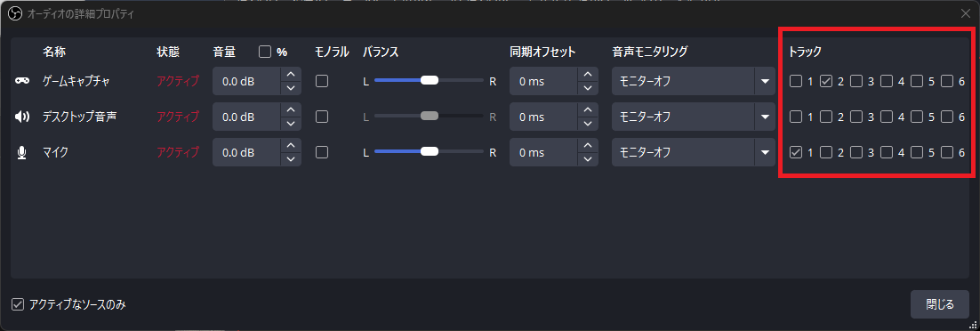
Task: Check track 4 for マイク
Action: coord(887,152)
